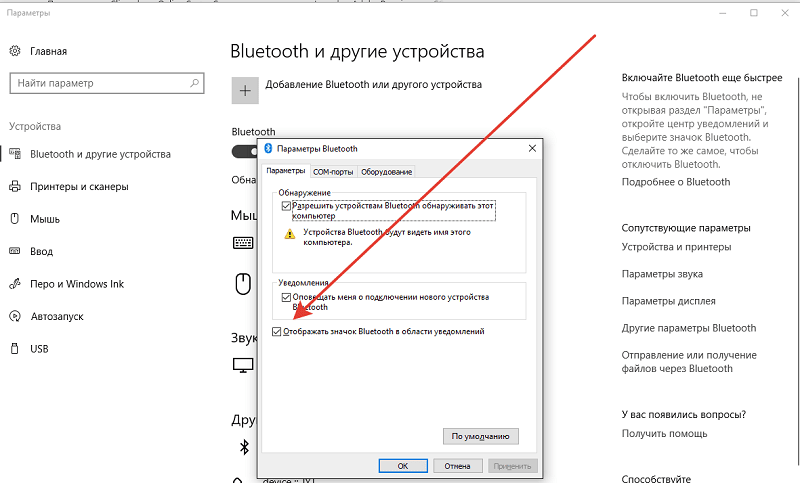Click the keyboard Input sidebar icon
This screenshot has width=800, height=483.
point(15,251)
